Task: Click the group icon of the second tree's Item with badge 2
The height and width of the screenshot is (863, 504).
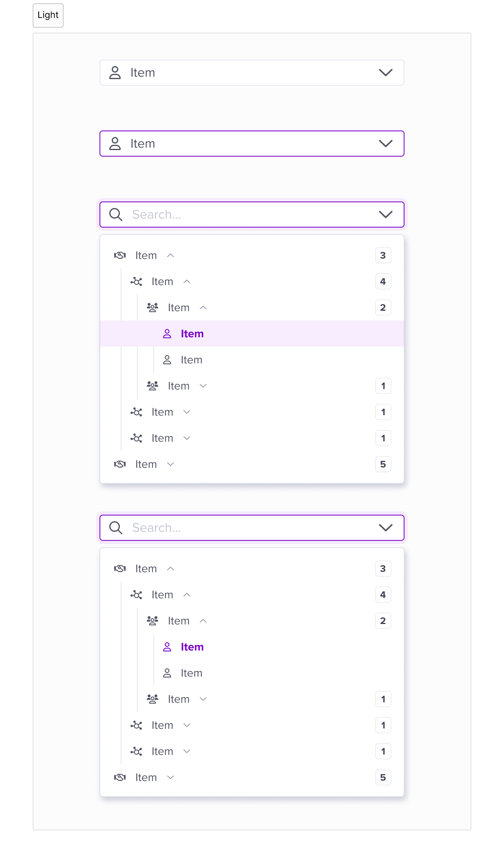Action: click(x=153, y=621)
